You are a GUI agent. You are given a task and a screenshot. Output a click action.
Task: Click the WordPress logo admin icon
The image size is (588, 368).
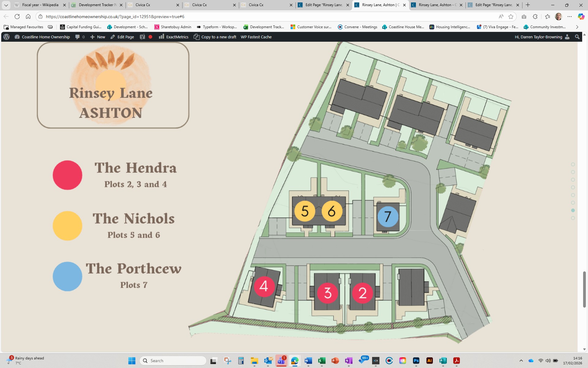[x=6, y=37]
